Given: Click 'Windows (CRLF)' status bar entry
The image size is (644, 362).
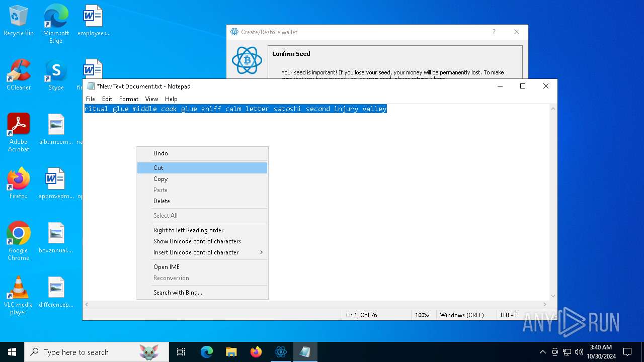Looking at the screenshot, I should pos(462,315).
